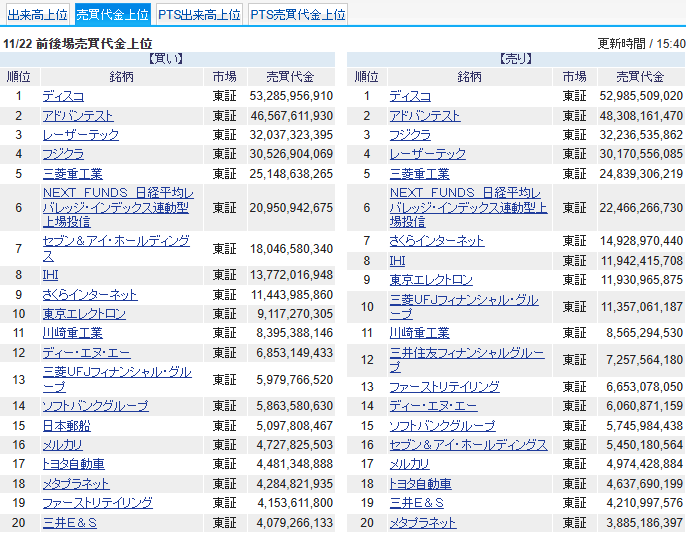Select the value 9,117,270,305

pyautogui.click(x=295, y=314)
